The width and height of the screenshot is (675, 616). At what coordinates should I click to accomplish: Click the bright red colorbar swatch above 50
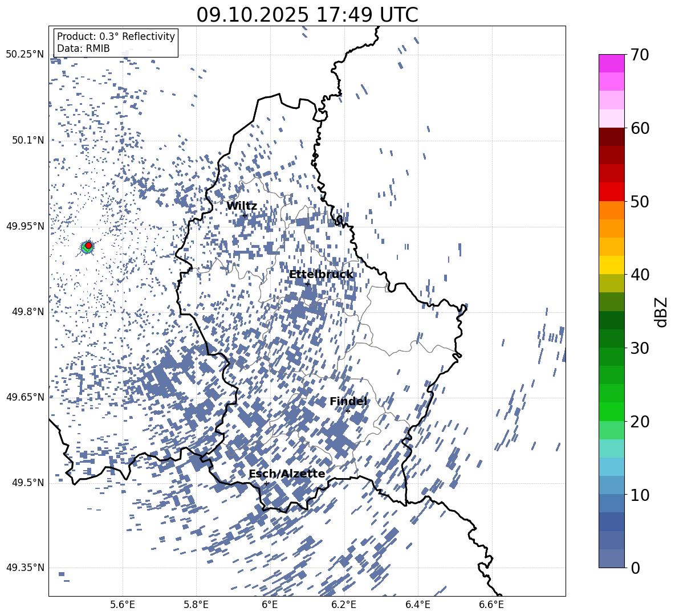coord(611,192)
